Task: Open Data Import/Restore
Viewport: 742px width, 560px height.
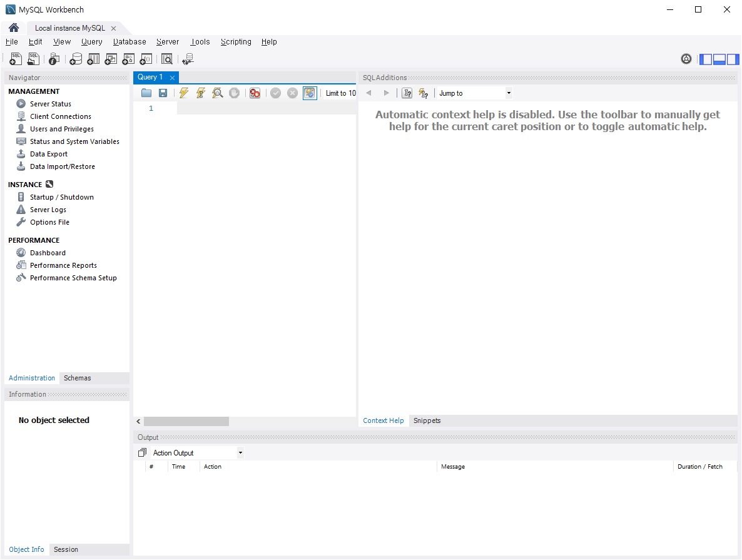Action: click(63, 166)
